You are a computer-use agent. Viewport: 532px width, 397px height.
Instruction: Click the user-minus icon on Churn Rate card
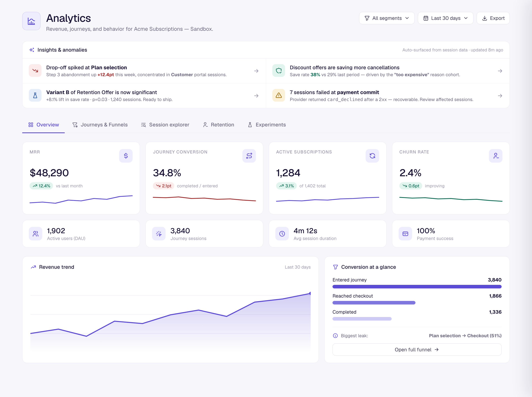coord(496,156)
